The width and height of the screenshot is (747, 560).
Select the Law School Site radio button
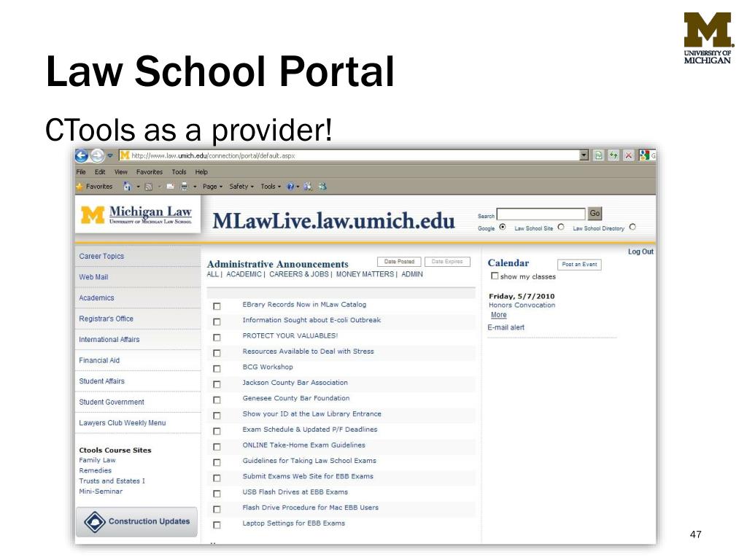[x=561, y=227]
